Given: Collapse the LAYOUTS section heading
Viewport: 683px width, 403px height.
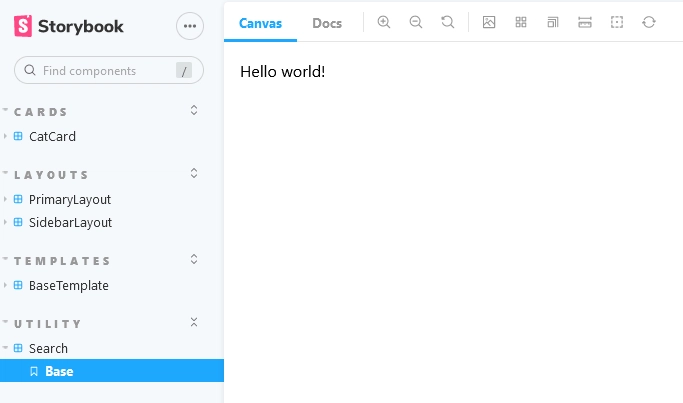Looking at the screenshot, I should tap(51, 175).
